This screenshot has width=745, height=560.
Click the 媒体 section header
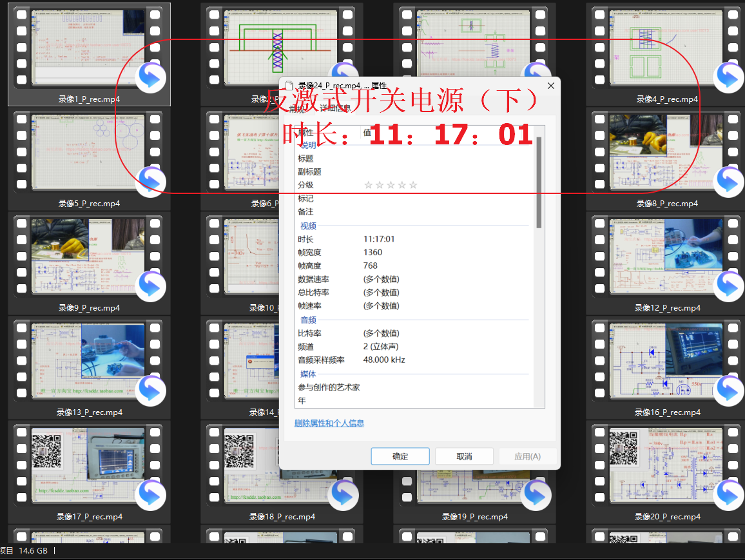tap(308, 374)
